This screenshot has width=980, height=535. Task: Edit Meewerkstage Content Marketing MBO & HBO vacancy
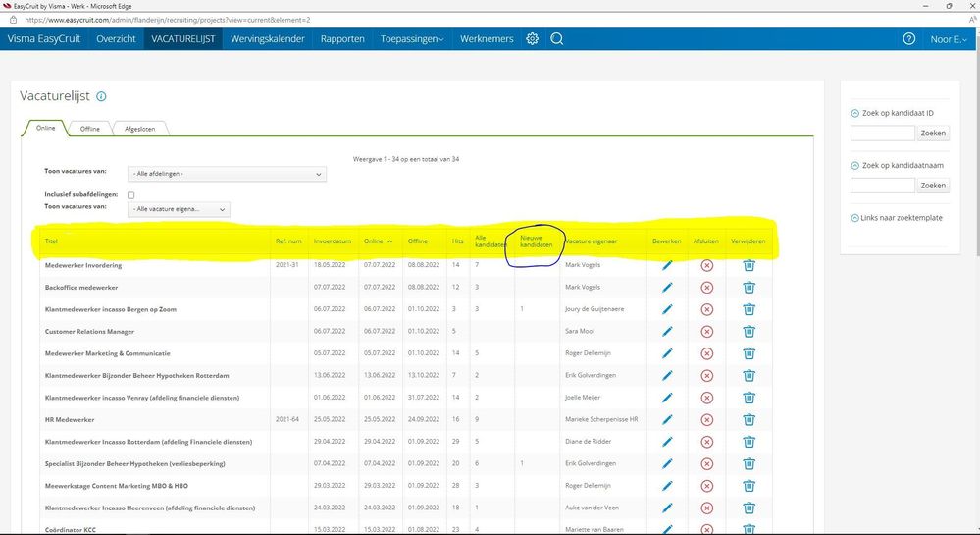[667, 486]
